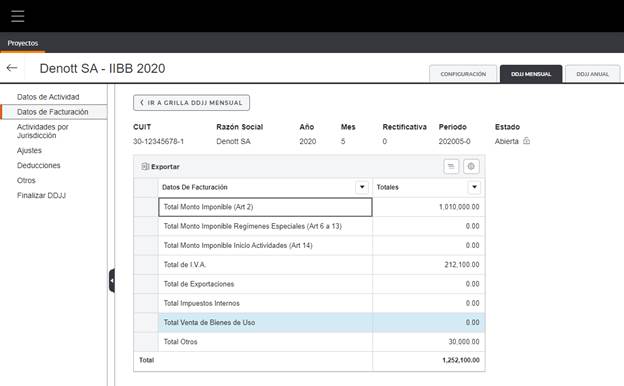Click the CUIT value 30-12345678-1
Viewport: 624px width, 386px height.
tap(158, 141)
